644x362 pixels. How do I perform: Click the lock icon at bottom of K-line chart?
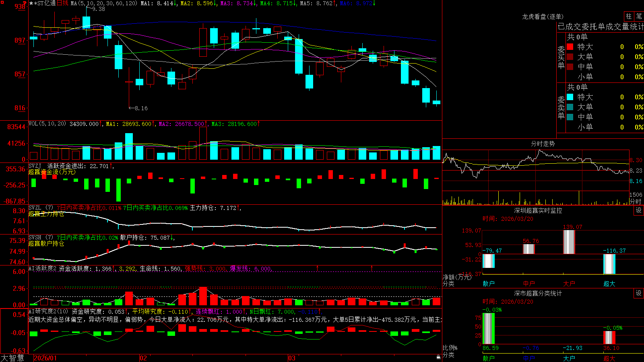click(x=439, y=357)
